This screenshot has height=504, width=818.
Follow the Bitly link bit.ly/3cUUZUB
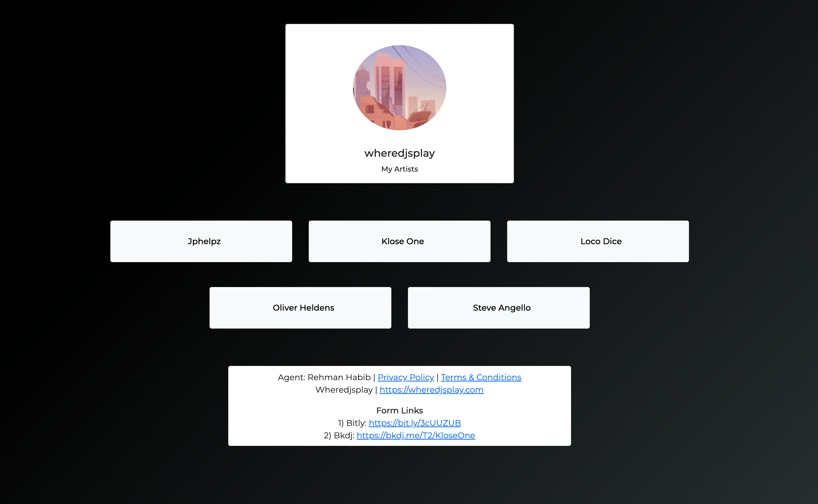coord(415,423)
